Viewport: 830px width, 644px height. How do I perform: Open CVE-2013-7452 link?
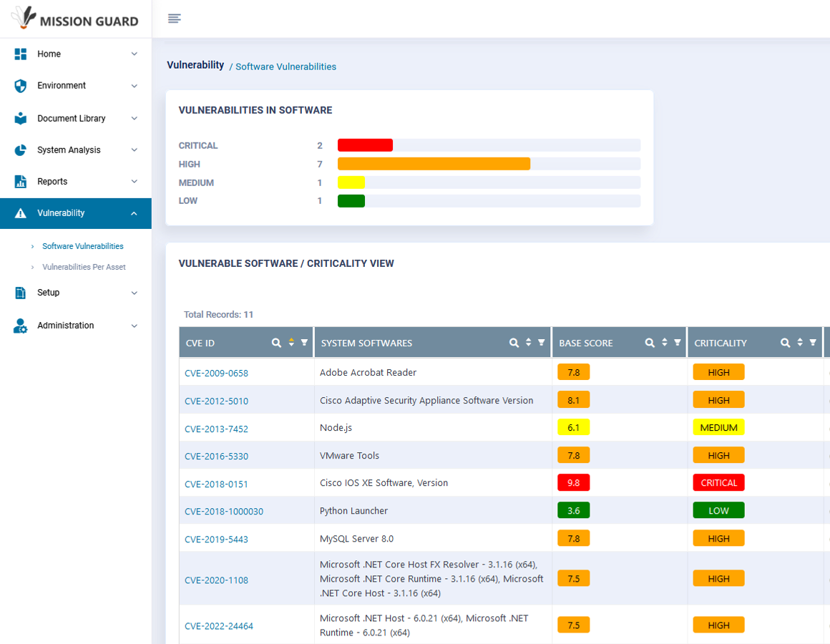click(x=217, y=429)
